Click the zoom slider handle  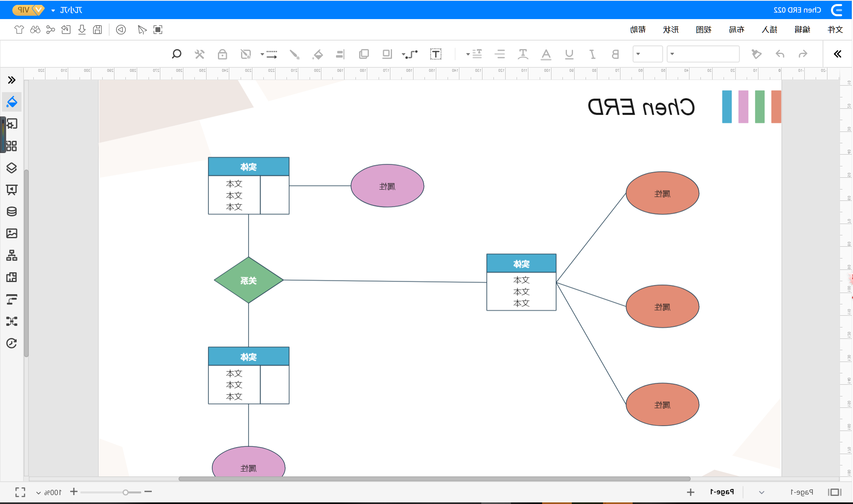click(x=125, y=492)
